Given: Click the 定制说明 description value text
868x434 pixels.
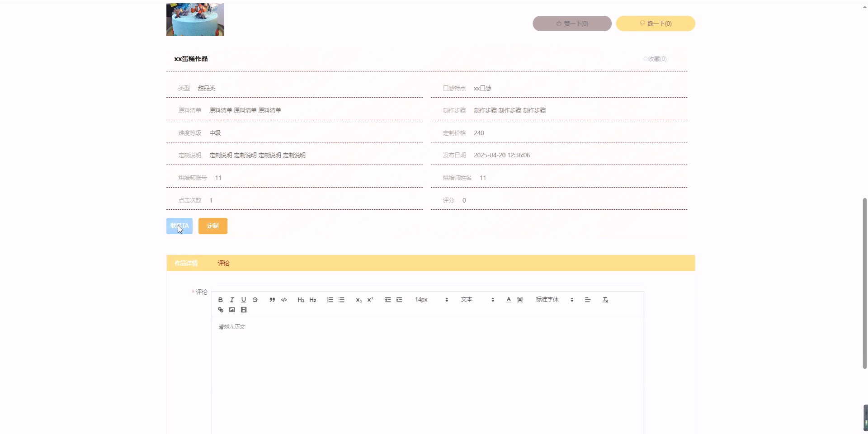Looking at the screenshot, I should [257, 155].
